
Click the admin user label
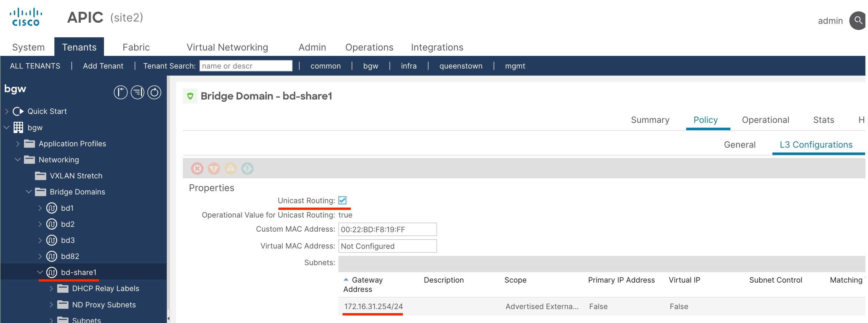830,21
